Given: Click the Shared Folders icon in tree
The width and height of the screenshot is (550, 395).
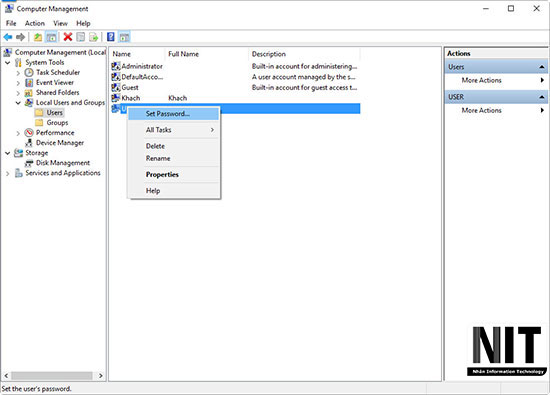Looking at the screenshot, I should [x=29, y=93].
